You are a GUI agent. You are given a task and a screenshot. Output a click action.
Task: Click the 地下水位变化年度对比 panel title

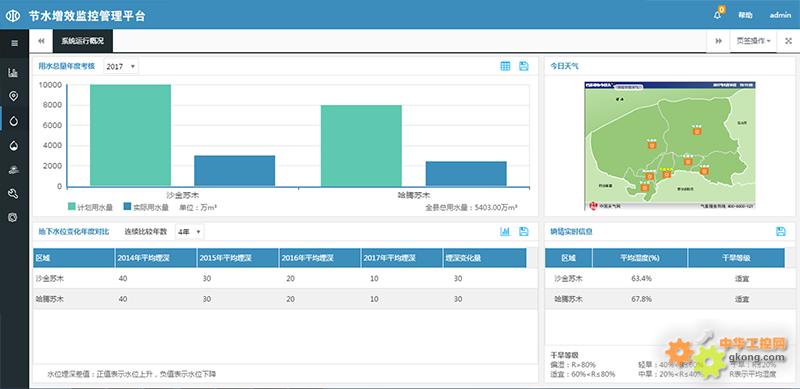click(74, 232)
